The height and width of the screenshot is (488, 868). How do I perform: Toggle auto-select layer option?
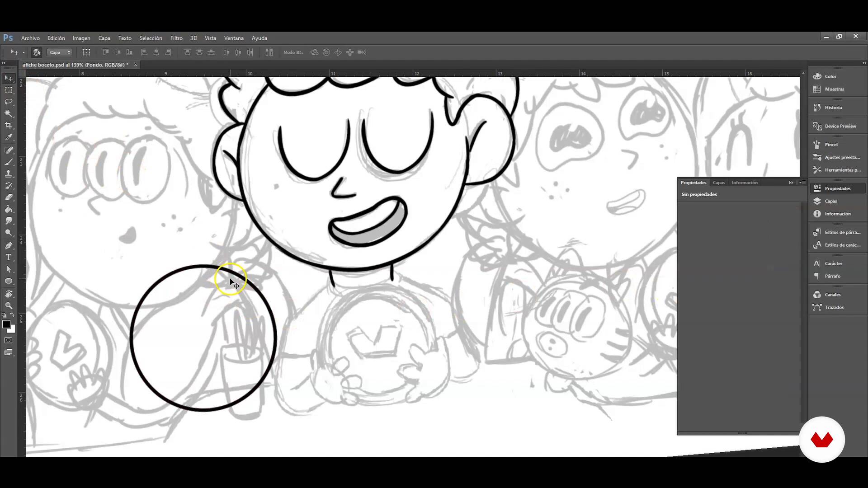coord(37,52)
